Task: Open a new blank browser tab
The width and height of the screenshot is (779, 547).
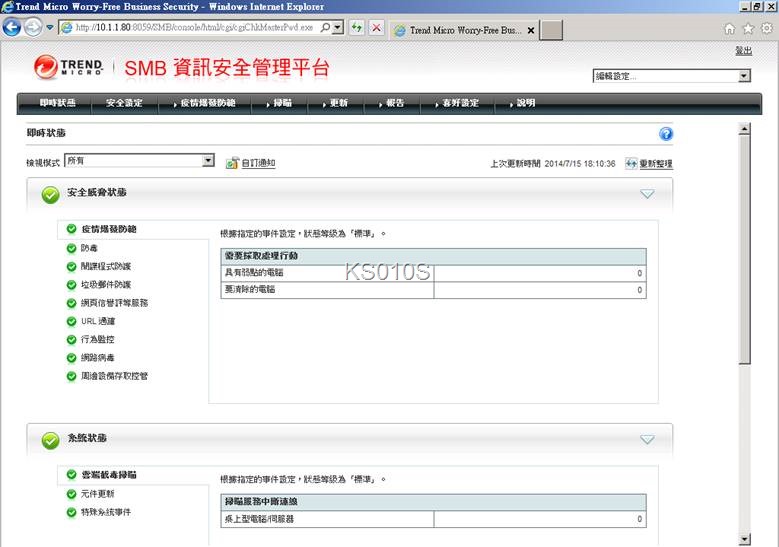Action: [551, 30]
